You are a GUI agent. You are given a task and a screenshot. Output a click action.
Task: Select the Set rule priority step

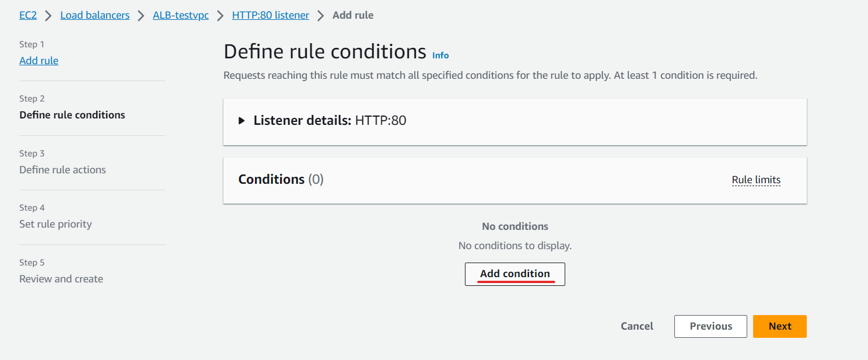pyautogui.click(x=55, y=224)
